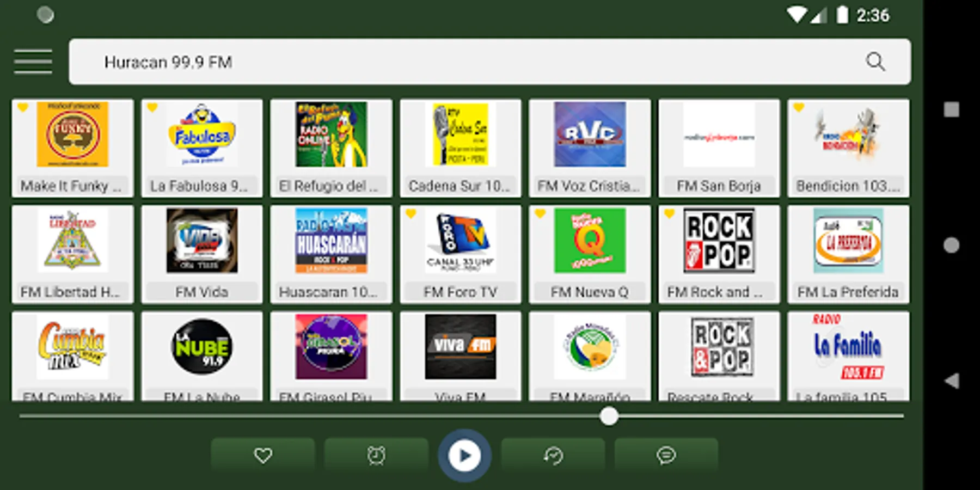Toggle the favorite heart on Bendicion 103

pyautogui.click(x=799, y=107)
